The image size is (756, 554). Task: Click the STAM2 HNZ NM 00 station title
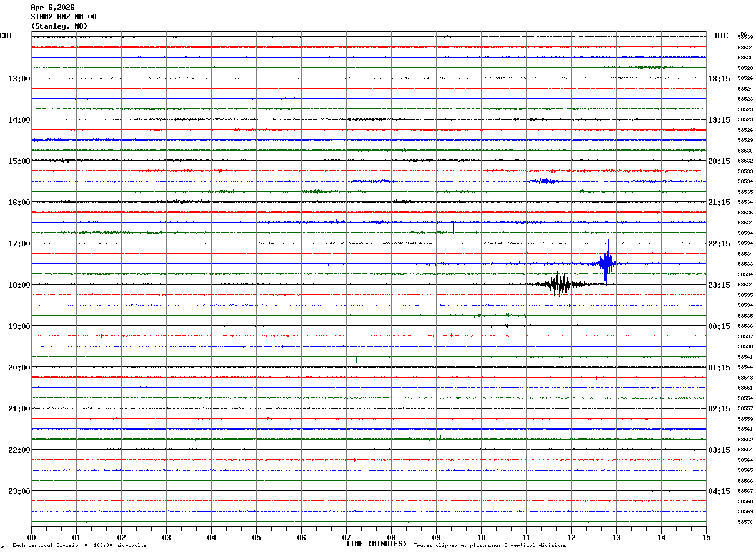click(64, 17)
